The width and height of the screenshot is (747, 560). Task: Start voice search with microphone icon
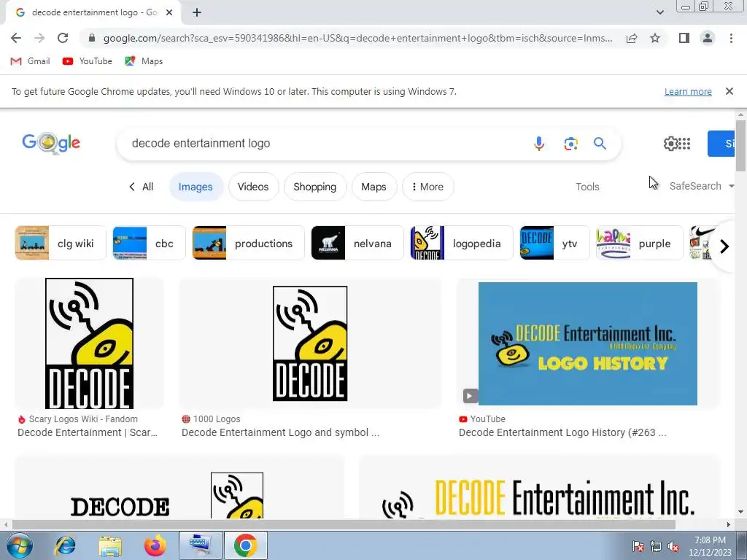[539, 144]
